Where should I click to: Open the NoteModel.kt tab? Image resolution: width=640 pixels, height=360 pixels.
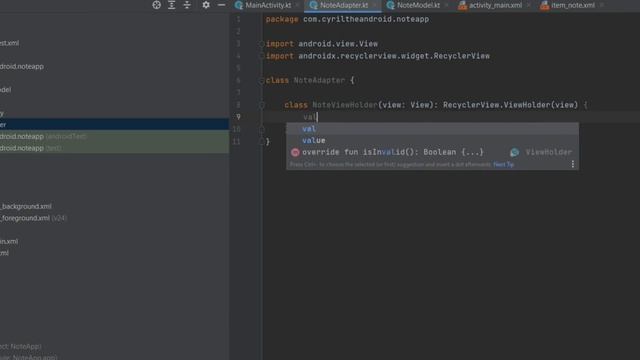[418, 5]
